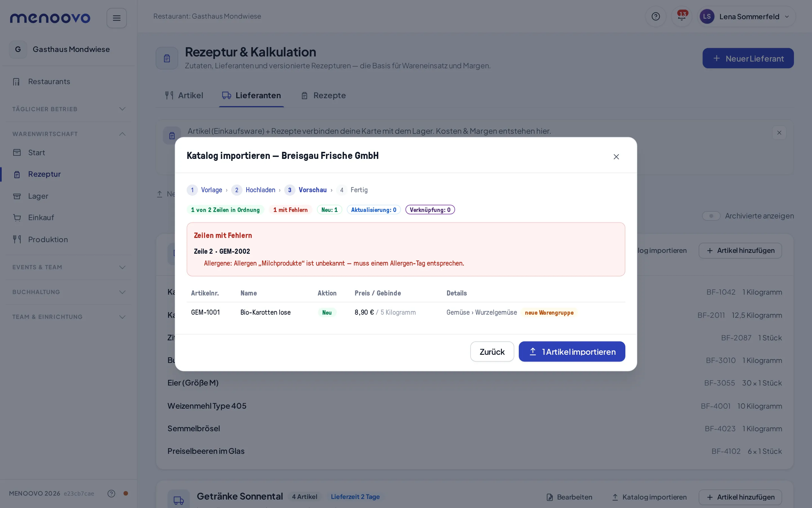Click the 1 mit Fehlern badge
Image resolution: width=812 pixels, height=508 pixels.
click(x=290, y=210)
